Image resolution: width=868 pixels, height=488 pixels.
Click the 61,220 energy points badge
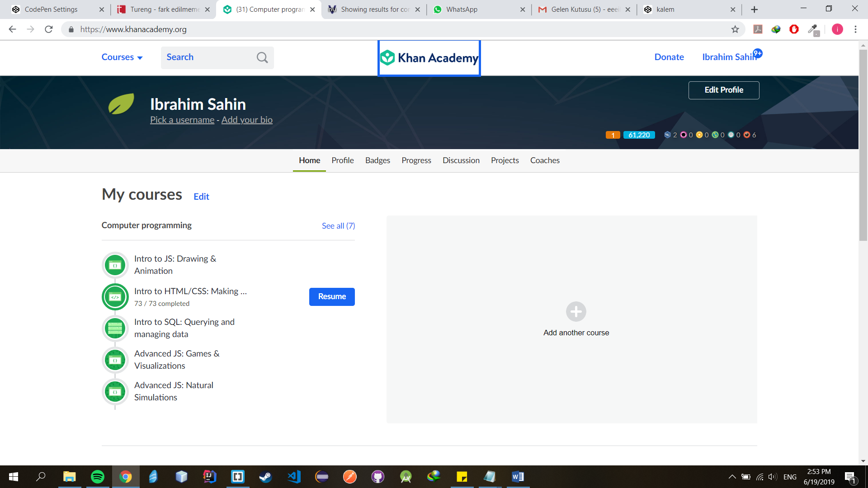(x=639, y=135)
